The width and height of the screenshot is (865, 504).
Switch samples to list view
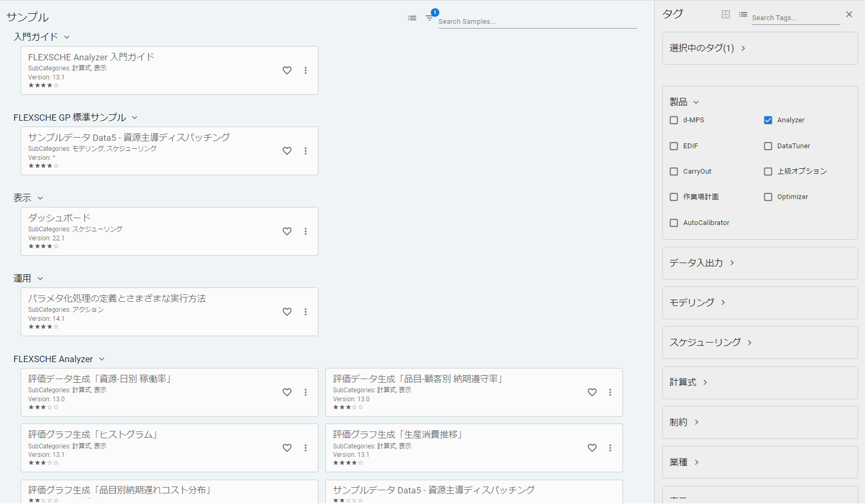coord(412,18)
